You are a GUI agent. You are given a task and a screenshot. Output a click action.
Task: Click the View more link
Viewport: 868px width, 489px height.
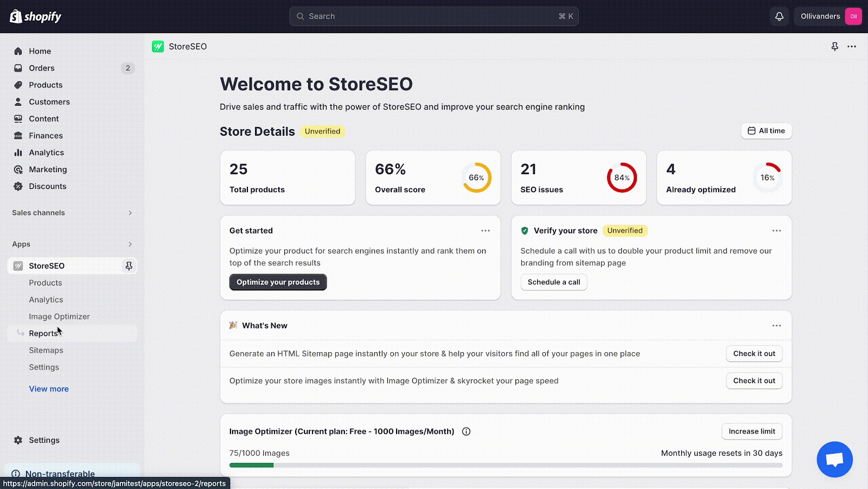tap(49, 389)
